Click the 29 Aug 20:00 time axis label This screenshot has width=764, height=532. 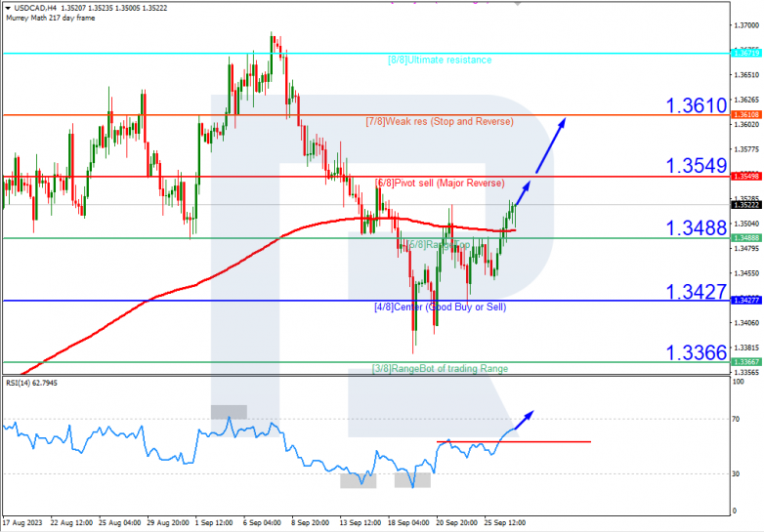(x=168, y=523)
